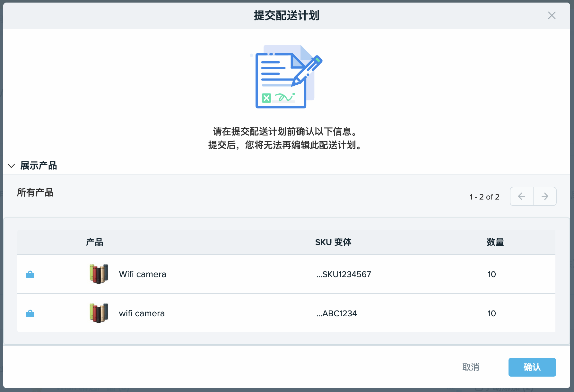The image size is (574, 392).
Task: Click the 产品 column header
Action: [94, 242]
